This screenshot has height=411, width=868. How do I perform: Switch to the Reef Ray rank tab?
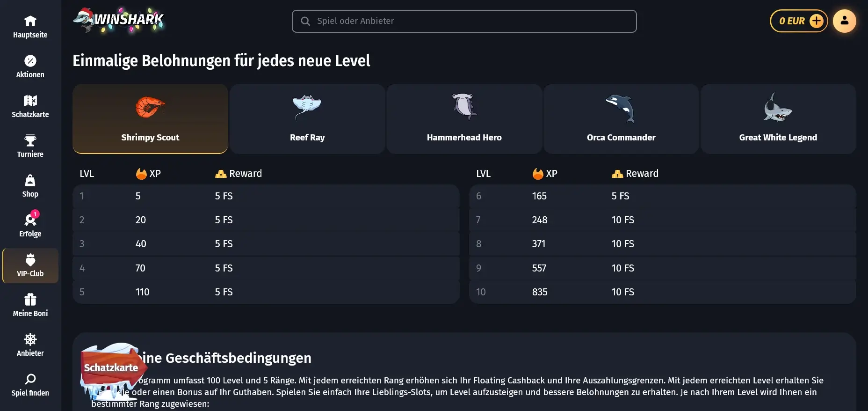pyautogui.click(x=307, y=118)
